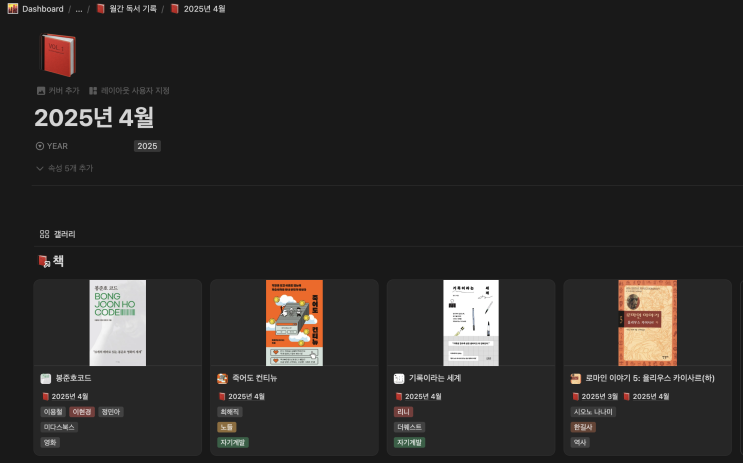Open the 월간 독서 기록 breadcrumb
Screen dimensions: 743x463
tap(133, 9)
